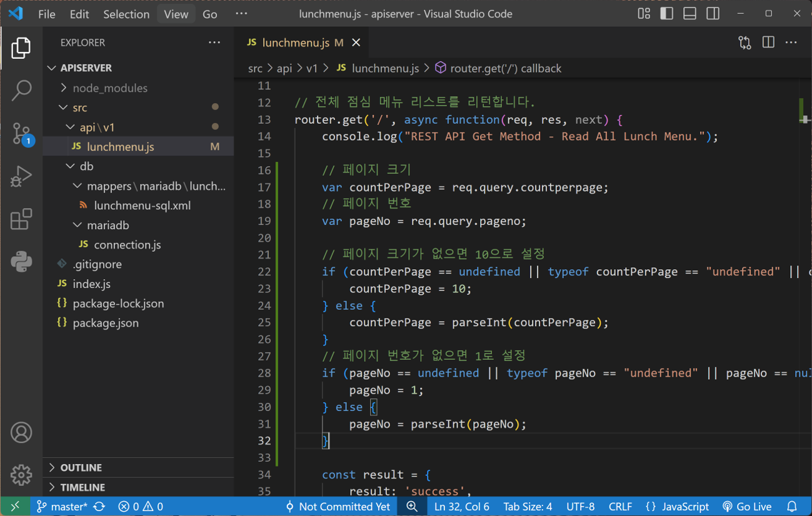Synchronize changes icon in status bar
Viewport: 812px width, 516px height.
[99, 507]
